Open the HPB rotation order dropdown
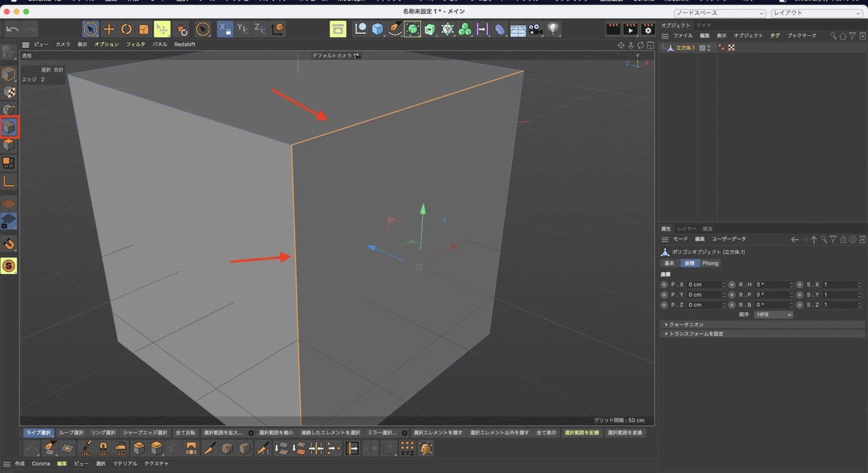868x473 pixels. point(773,314)
